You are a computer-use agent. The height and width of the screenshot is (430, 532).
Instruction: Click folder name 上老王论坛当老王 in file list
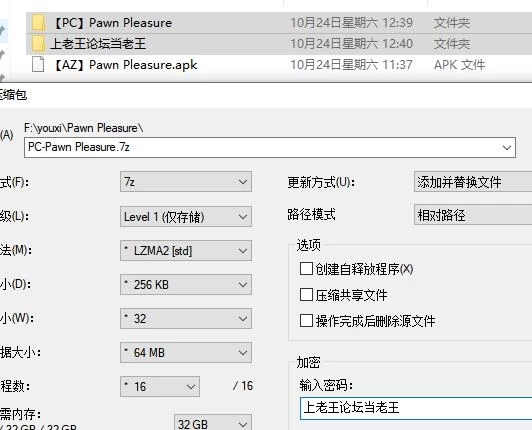click(x=98, y=44)
